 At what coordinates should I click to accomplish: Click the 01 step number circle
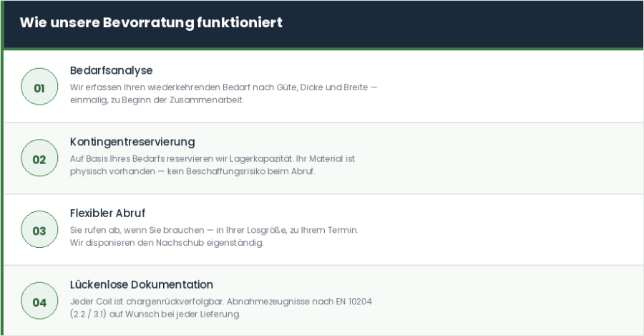[x=39, y=87]
